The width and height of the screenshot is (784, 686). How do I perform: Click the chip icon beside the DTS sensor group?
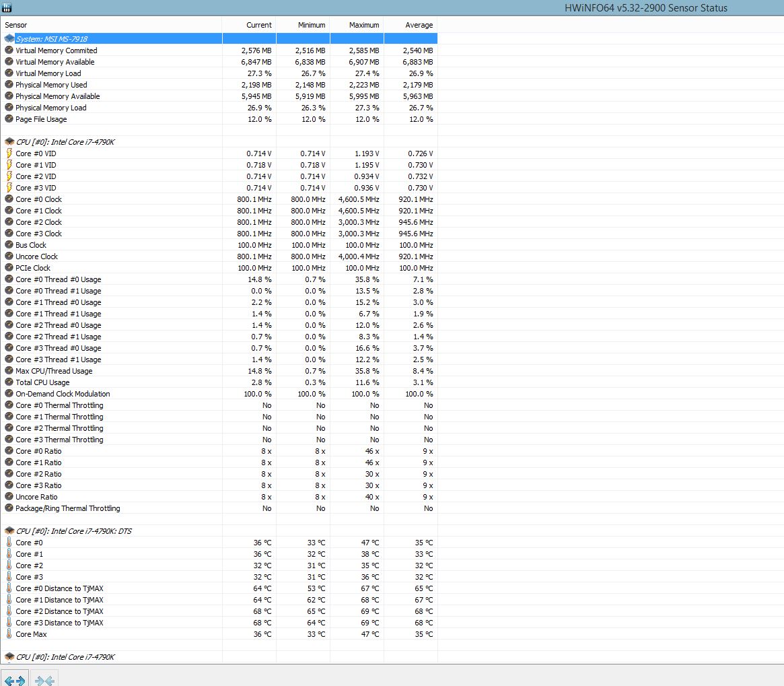click(9, 531)
